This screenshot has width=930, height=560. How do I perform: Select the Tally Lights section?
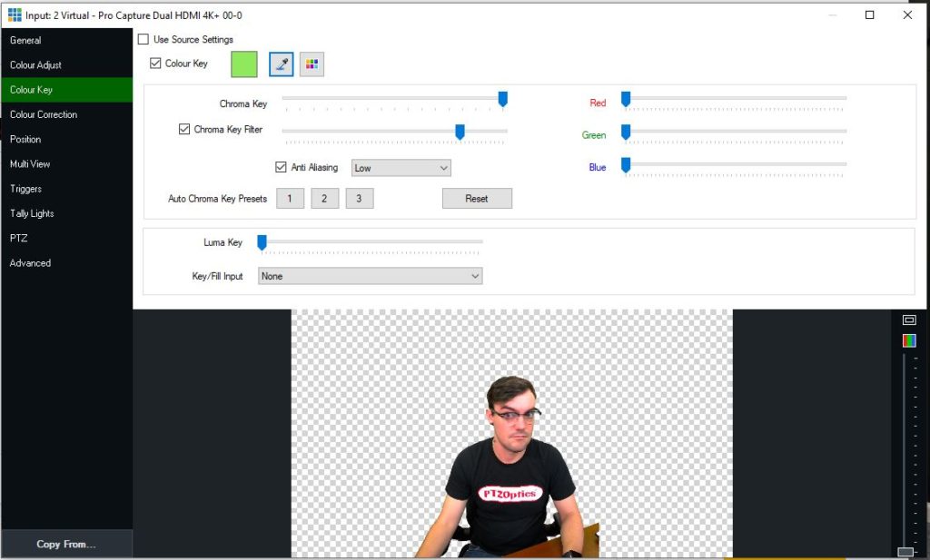click(x=31, y=213)
